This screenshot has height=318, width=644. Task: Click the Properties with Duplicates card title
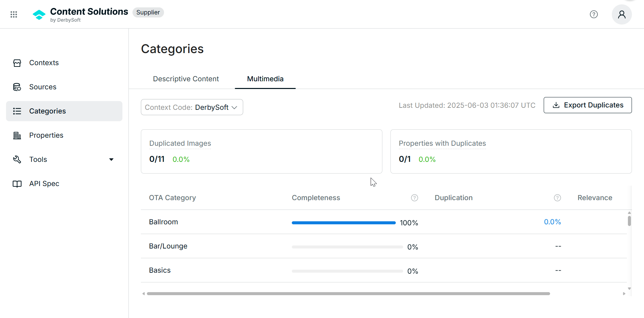[x=442, y=143]
